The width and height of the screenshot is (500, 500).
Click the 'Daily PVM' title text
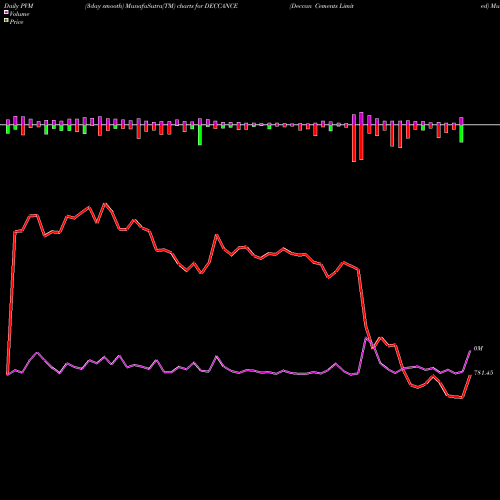pos(19,6)
